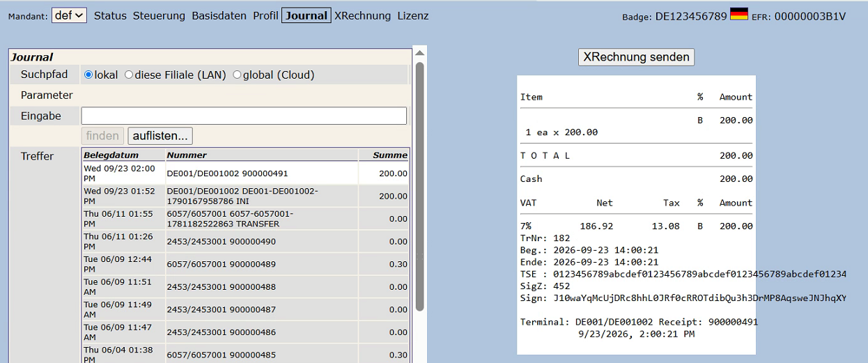The height and width of the screenshot is (363, 868).
Task: Click the TrNr: 182 line
Action: pos(545,238)
